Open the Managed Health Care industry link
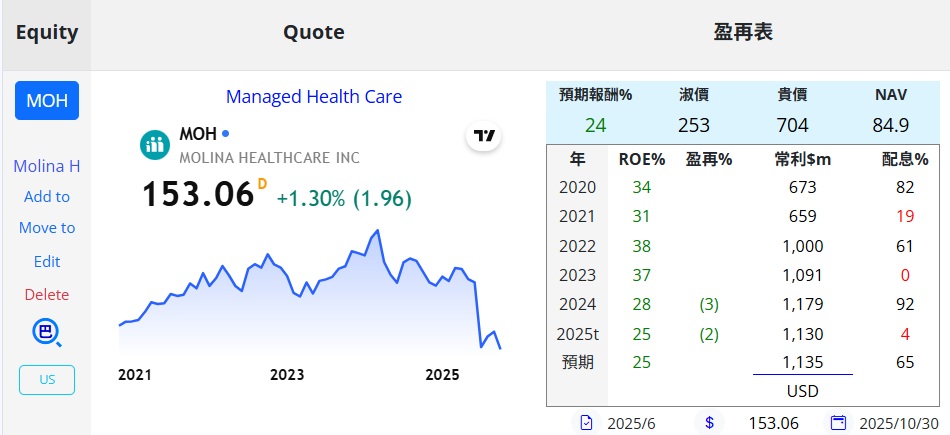The height and width of the screenshot is (435, 950). pos(314,97)
